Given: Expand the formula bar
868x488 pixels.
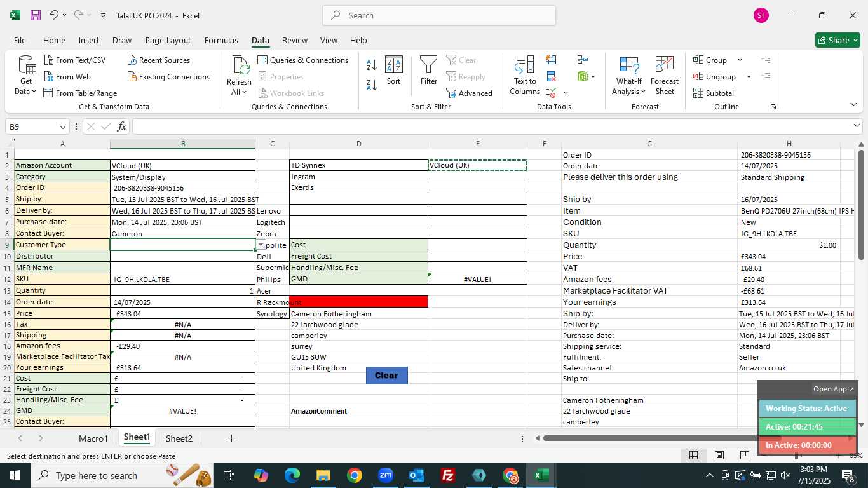Looking at the screenshot, I should tap(857, 126).
